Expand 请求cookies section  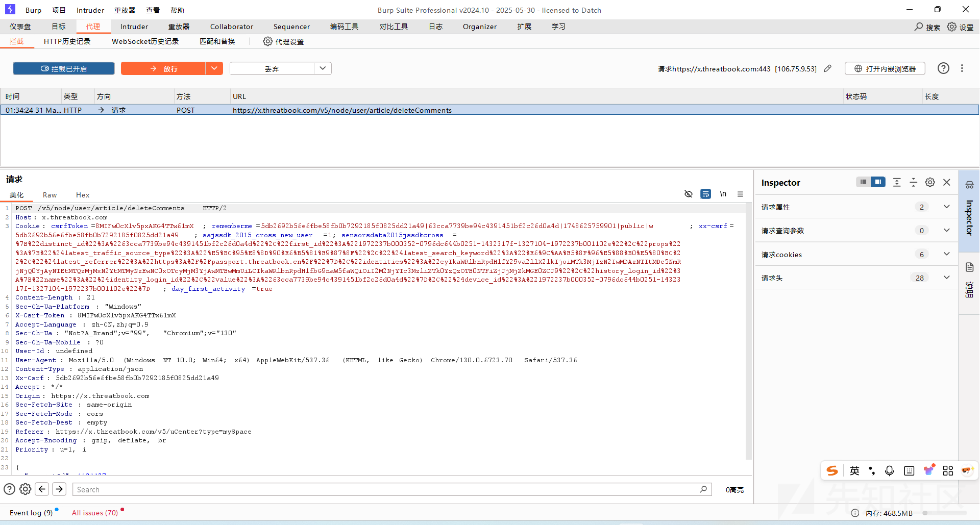point(856,255)
